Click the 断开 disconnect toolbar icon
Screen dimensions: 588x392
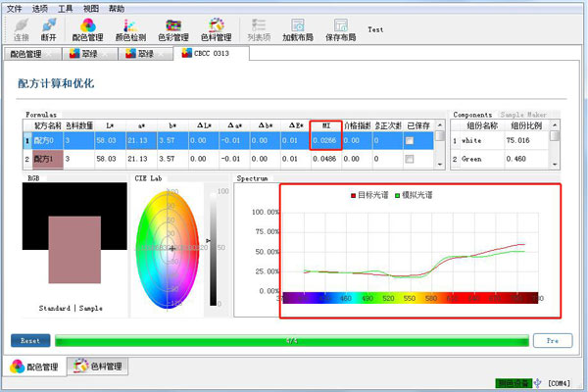pyautogui.click(x=48, y=27)
